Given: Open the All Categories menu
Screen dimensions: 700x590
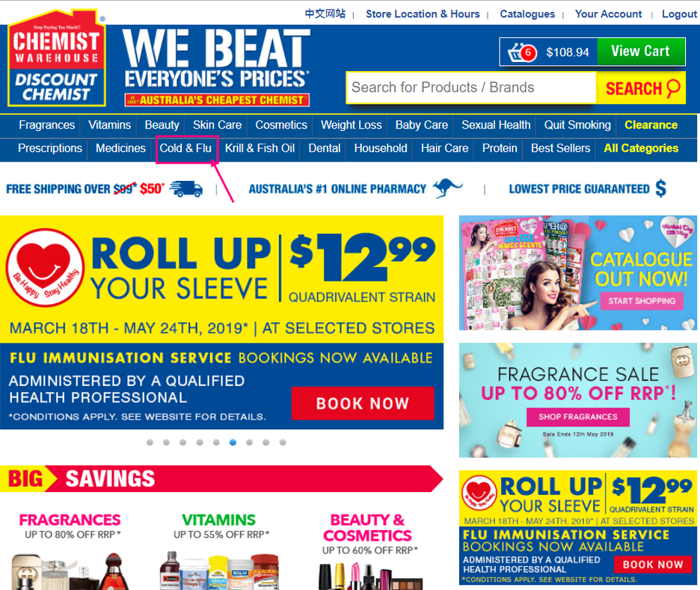Looking at the screenshot, I should click(641, 148).
